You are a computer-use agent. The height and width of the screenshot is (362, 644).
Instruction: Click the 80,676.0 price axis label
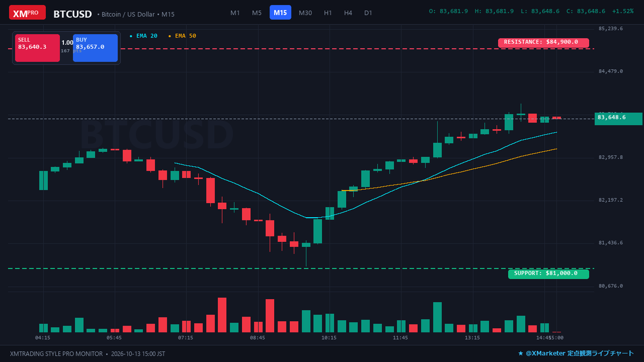[611, 286]
